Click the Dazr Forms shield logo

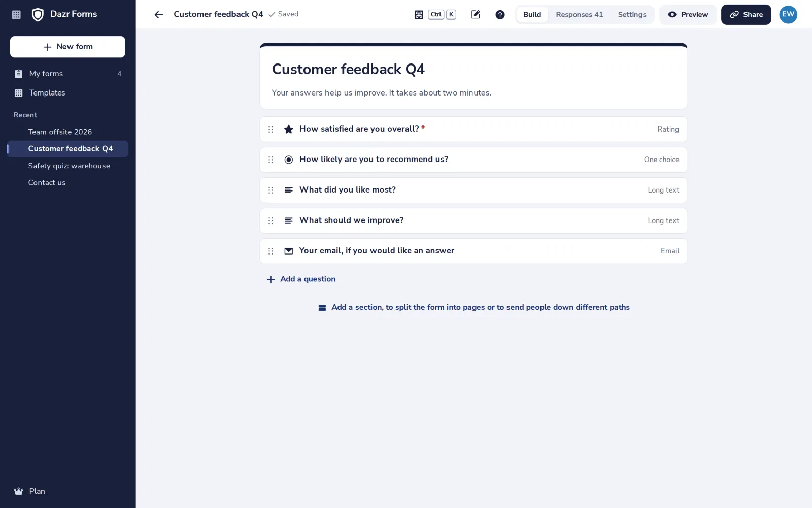pyautogui.click(x=38, y=15)
